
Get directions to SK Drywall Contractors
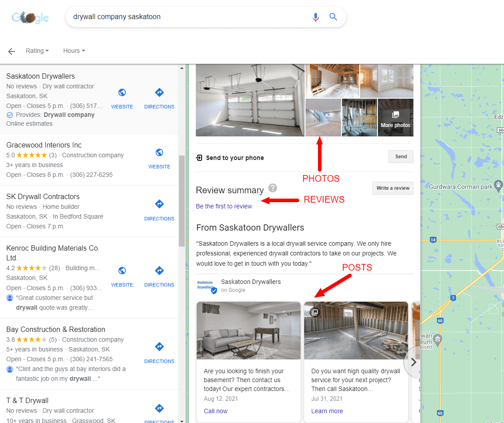pyautogui.click(x=159, y=204)
